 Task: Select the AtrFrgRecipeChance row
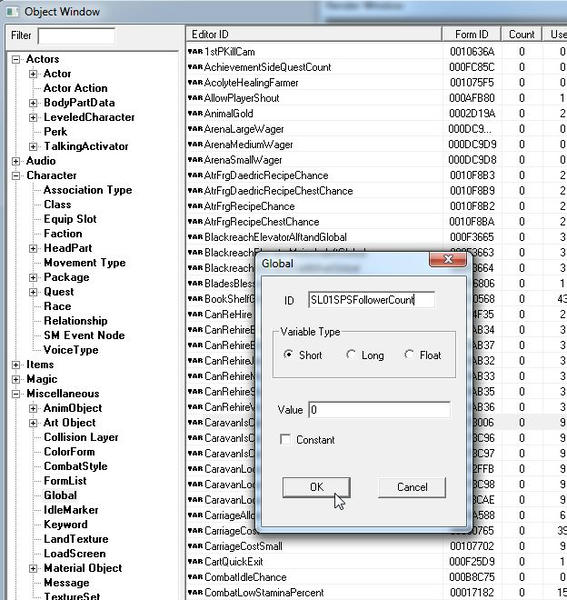(376, 206)
